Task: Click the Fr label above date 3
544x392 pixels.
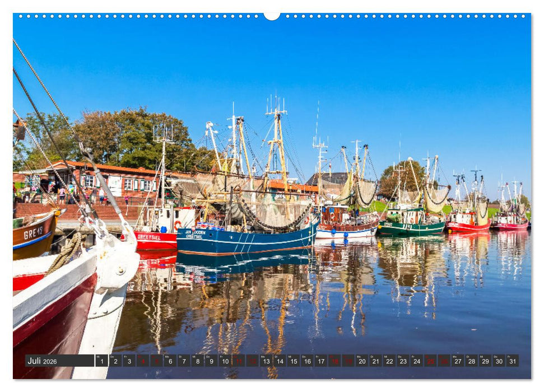Action: [127, 356]
